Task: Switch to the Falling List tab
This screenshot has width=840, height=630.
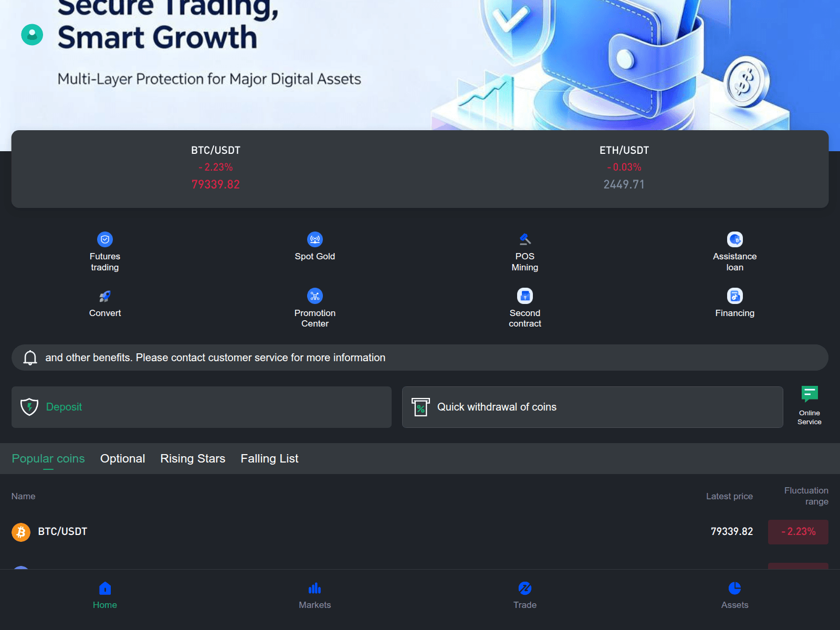Action: [x=269, y=458]
